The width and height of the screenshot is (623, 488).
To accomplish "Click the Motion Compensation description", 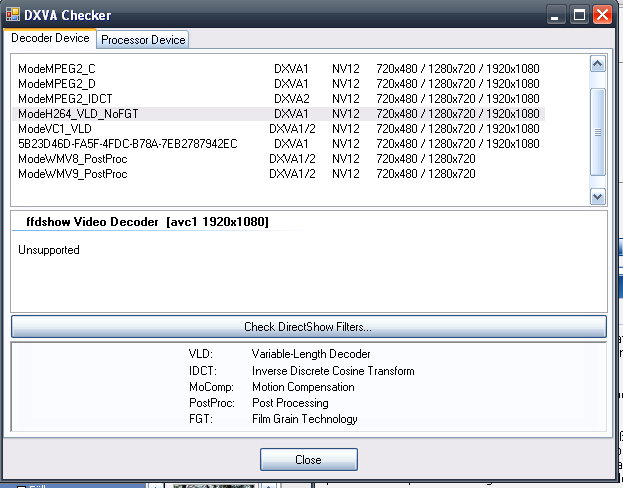I will (x=303, y=387).
